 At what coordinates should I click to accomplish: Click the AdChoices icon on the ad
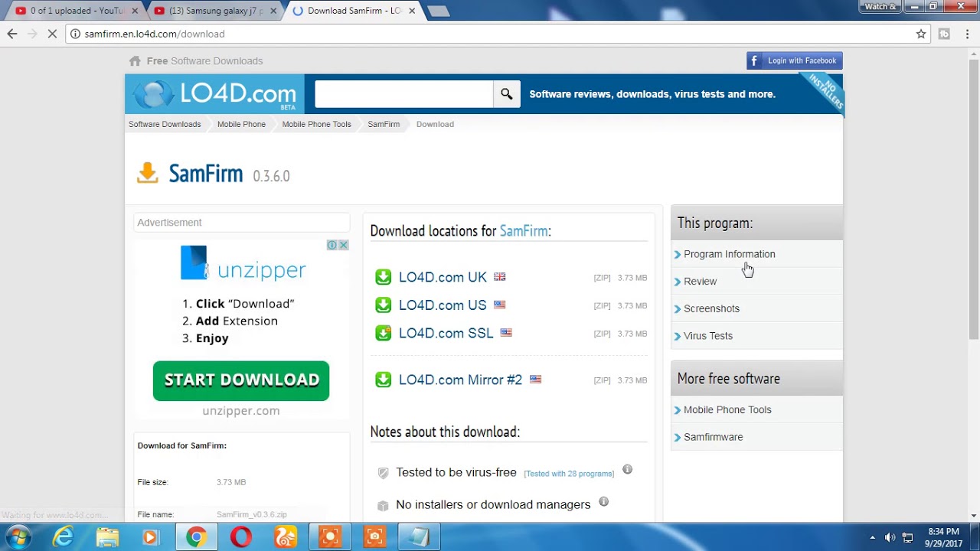pos(332,245)
